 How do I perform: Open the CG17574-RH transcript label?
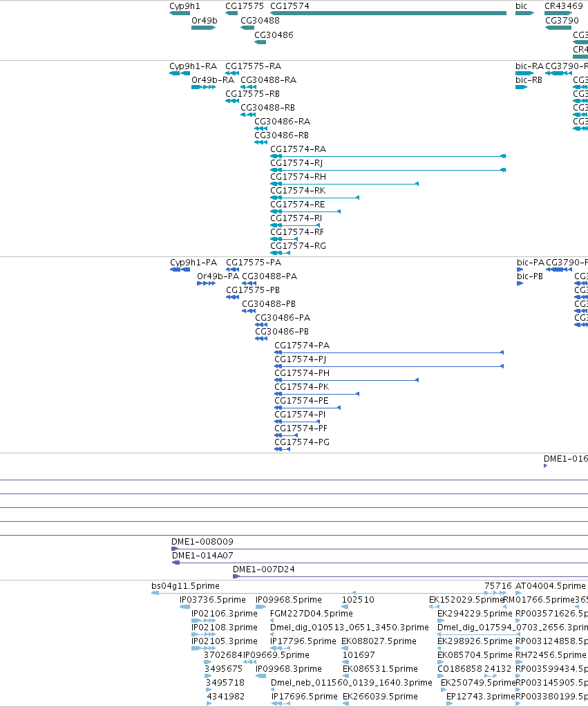pyautogui.click(x=298, y=177)
